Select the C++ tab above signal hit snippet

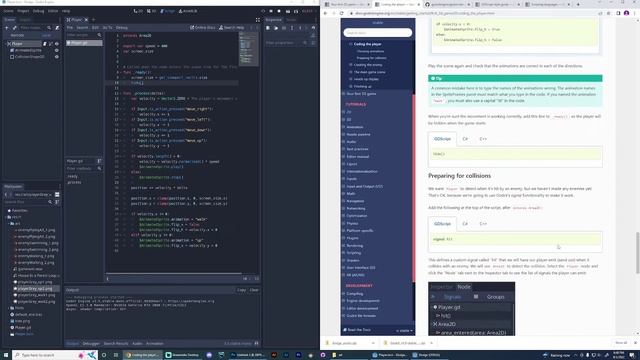tap(483, 224)
